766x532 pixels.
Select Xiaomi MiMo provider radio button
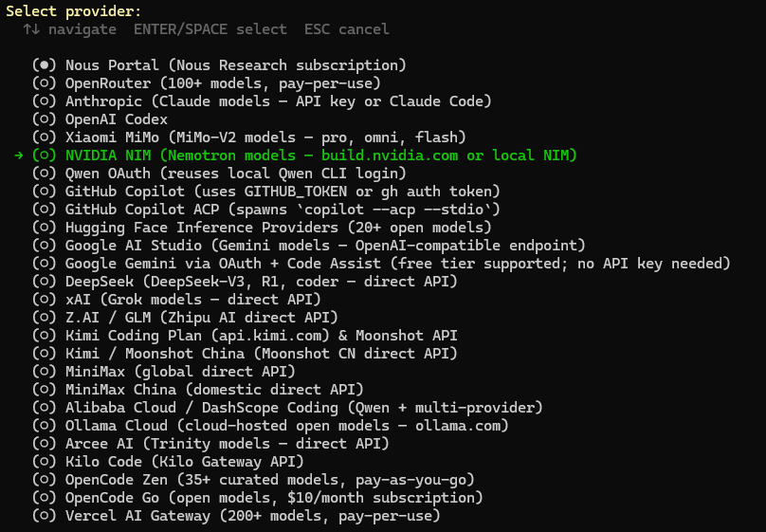[x=45, y=138]
